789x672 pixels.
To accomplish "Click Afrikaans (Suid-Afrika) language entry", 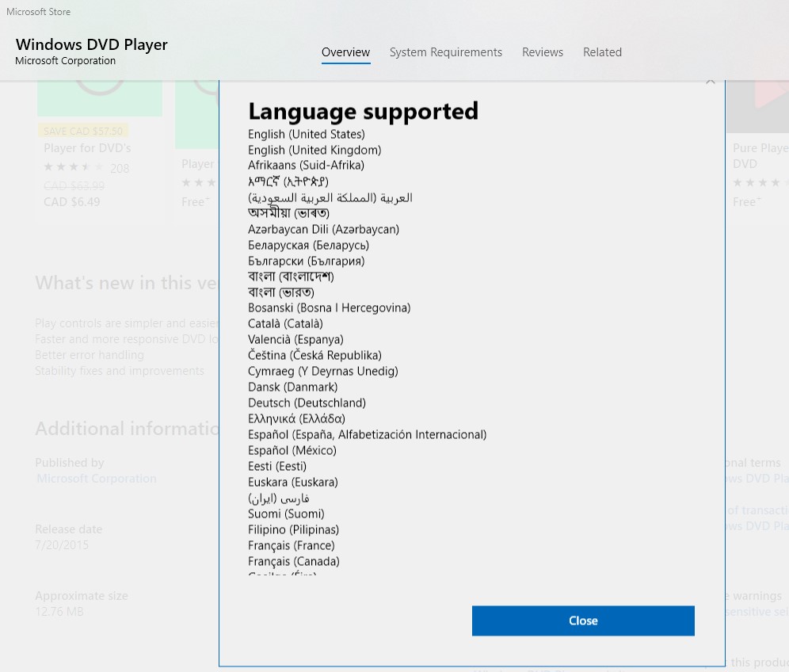I will pyautogui.click(x=306, y=165).
